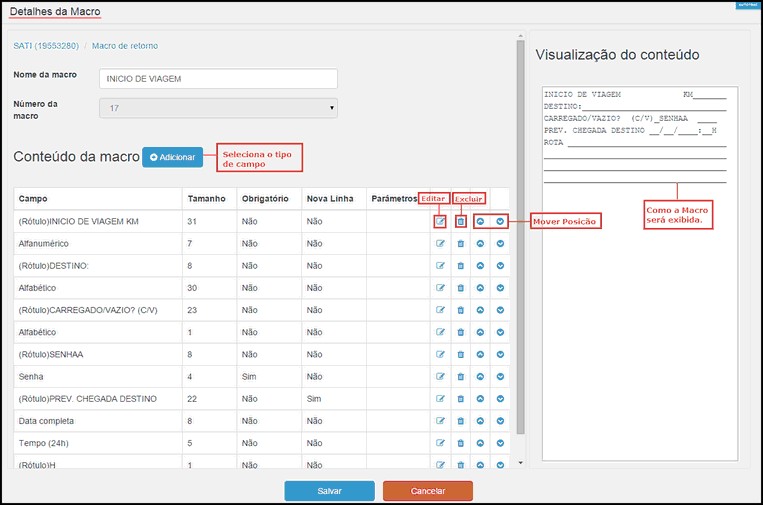Focus the Nome da macro input field
This screenshot has width=763, height=505.
(218, 79)
